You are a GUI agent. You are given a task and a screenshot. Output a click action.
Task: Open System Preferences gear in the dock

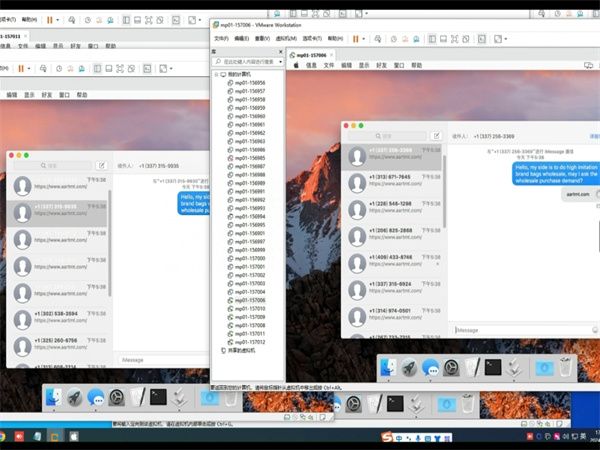452,367
